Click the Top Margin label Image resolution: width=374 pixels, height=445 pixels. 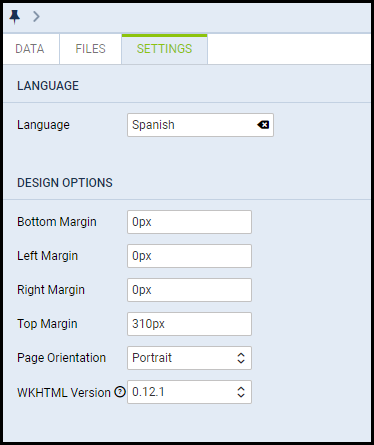47,324
